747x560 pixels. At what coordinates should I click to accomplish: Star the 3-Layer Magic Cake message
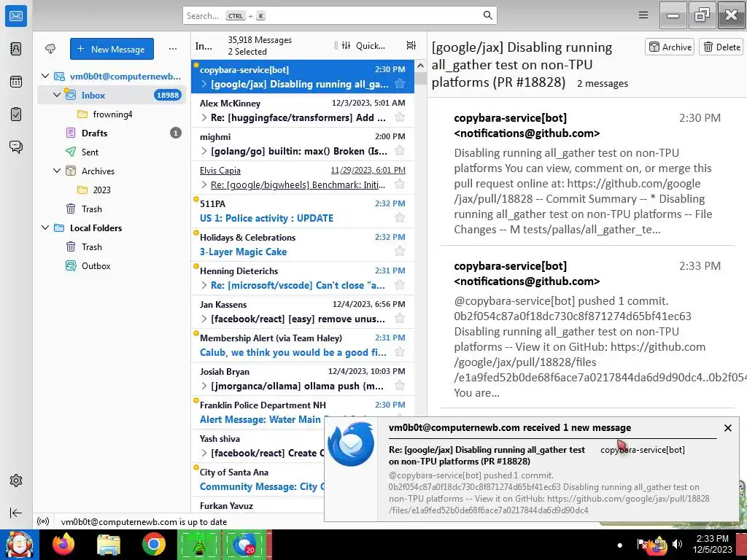[x=400, y=252]
